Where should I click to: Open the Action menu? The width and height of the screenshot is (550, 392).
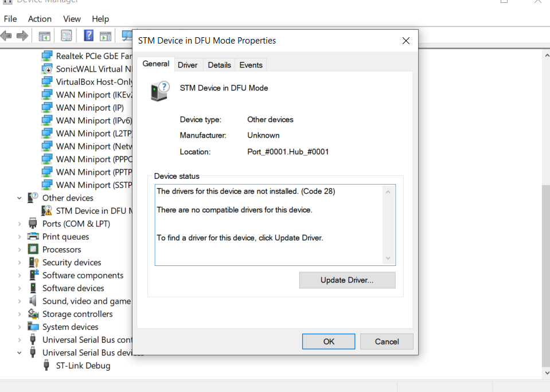click(x=40, y=19)
